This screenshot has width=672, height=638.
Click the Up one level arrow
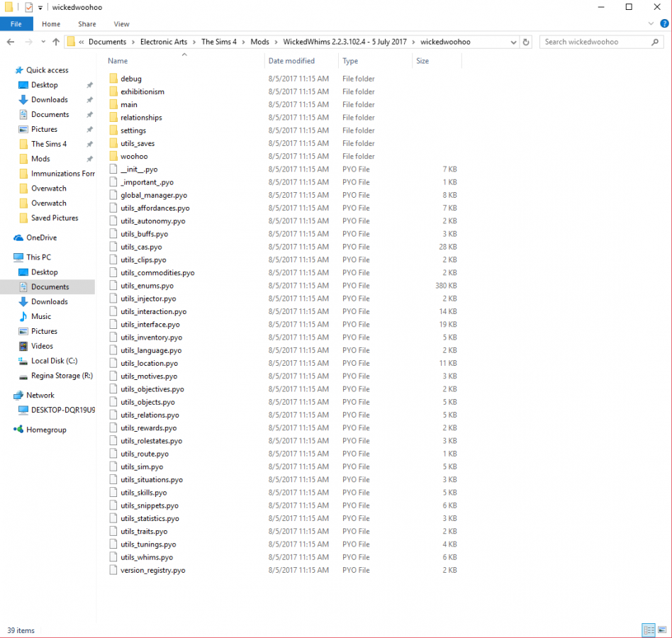click(56, 42)
